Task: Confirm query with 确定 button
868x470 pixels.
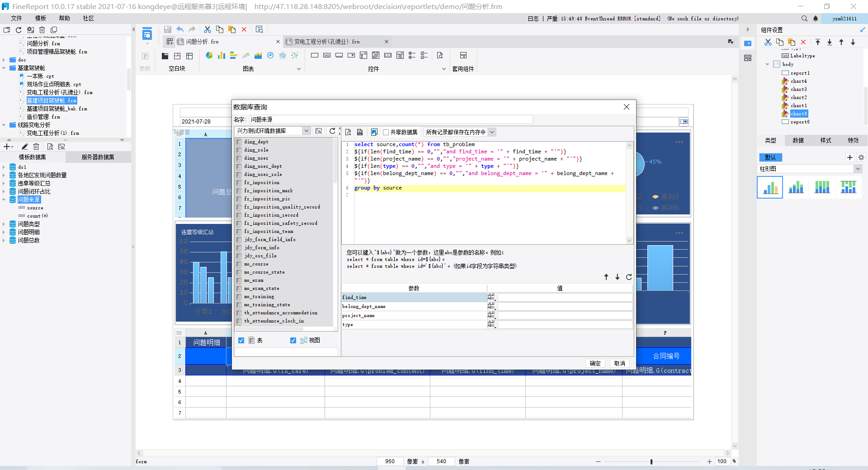Action: pos(595,363)
